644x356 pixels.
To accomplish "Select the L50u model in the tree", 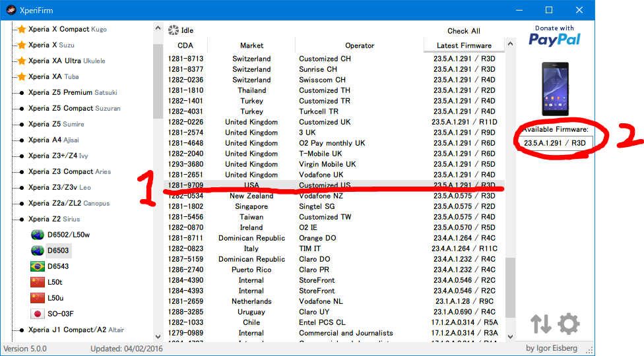I will [55, 298].
